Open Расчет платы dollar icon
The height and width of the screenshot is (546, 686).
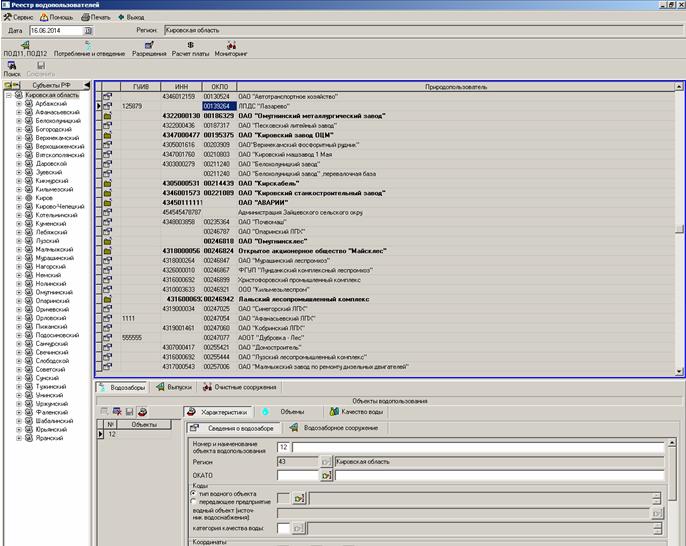[x=190, y=46]
